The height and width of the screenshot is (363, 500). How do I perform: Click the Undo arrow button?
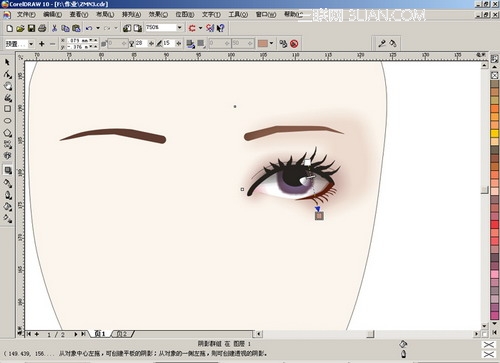(x=89, y=28)
